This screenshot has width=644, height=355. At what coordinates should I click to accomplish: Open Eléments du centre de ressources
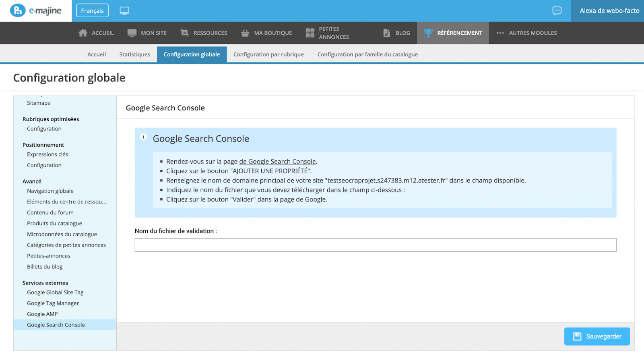coord(66,202)
